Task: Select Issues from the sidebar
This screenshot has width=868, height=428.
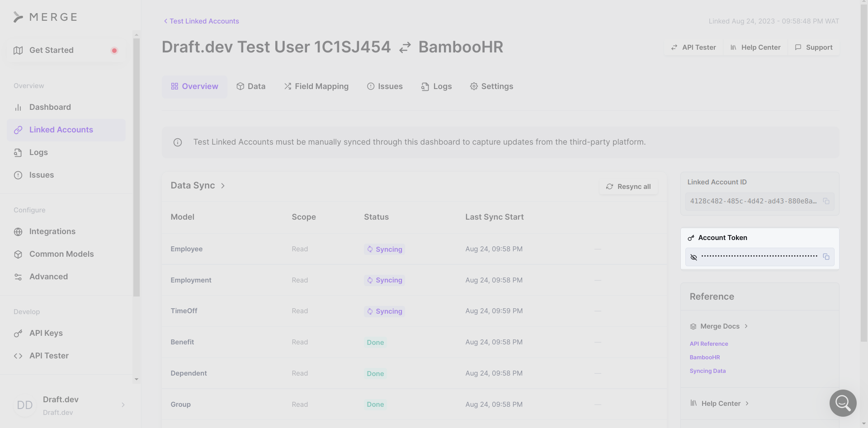Action: pyautogui.click(x=41, y=175)
